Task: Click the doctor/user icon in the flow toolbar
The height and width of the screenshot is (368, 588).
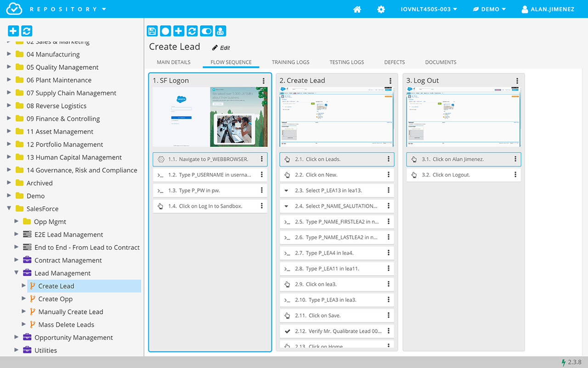Action: pos(220,31)
